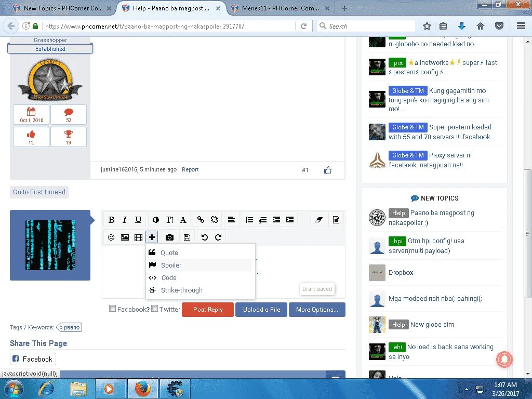
Task: Open the smilies picker
Action: (111, 237)
